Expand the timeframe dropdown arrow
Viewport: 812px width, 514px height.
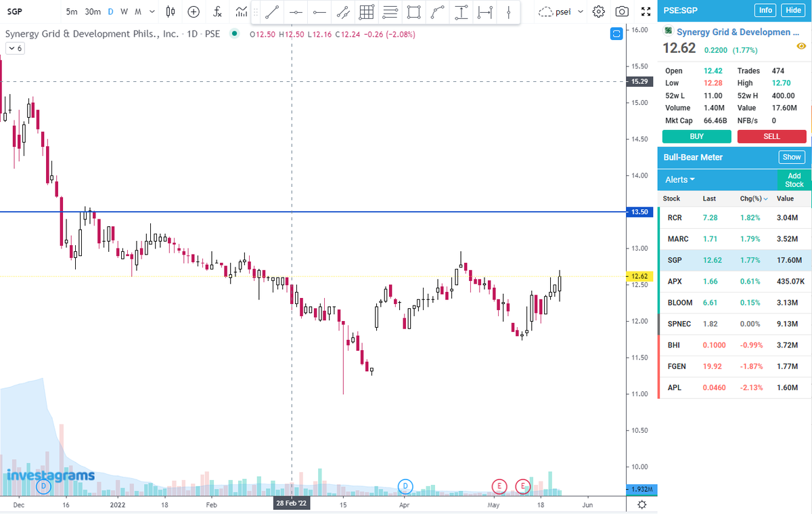pos(152,12)
